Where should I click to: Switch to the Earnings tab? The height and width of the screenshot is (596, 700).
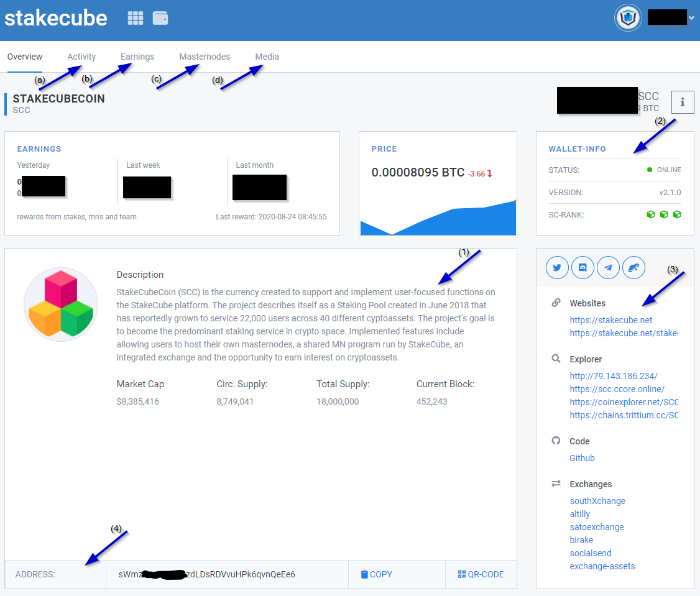(137, 57)
